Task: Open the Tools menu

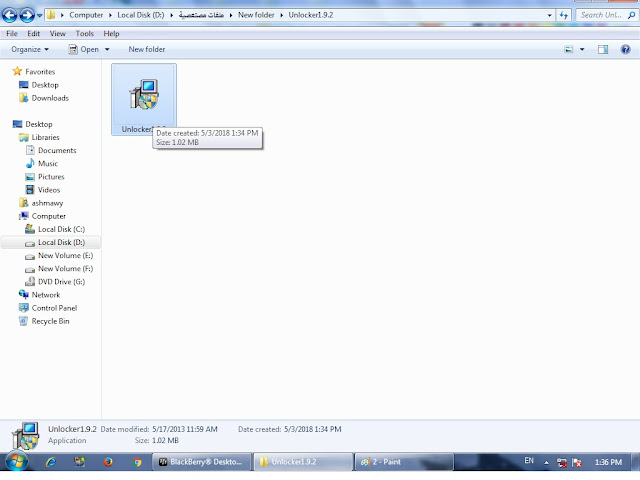Action: (x=84, y=33)
